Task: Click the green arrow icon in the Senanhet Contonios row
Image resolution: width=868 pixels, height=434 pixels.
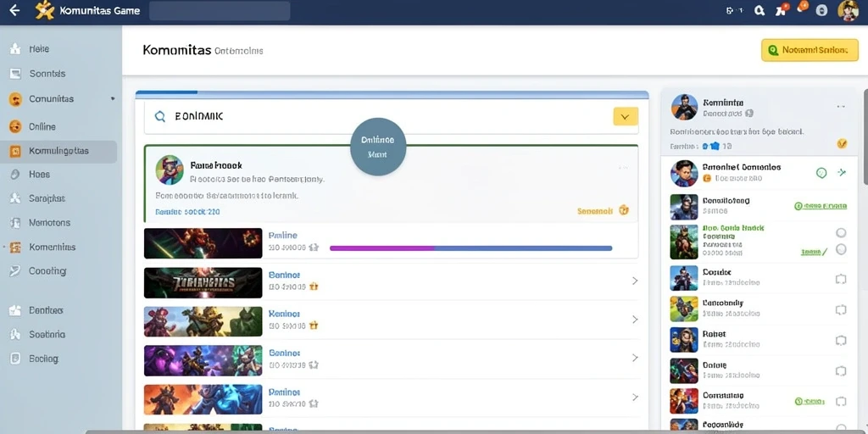Action: [842, 172]
